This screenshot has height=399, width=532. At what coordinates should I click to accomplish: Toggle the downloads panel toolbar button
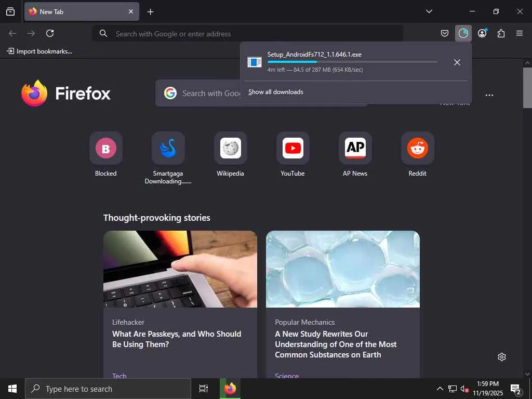pyautogui.click(x=463, y=33)
